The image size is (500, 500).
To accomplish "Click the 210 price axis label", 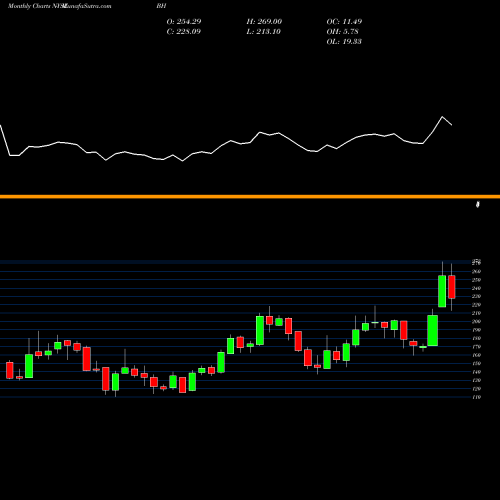I will click(x=476, y=313).
